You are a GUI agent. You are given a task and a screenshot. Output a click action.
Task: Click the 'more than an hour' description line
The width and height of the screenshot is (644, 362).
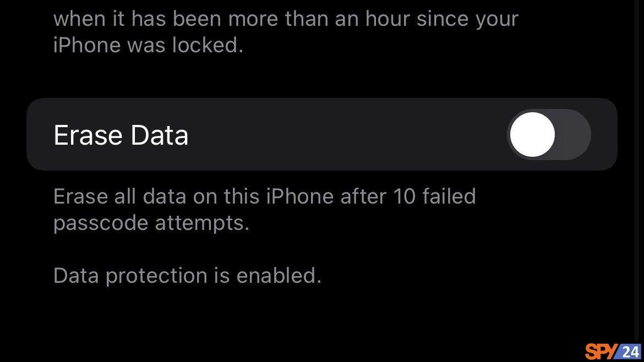pos(286,19)
